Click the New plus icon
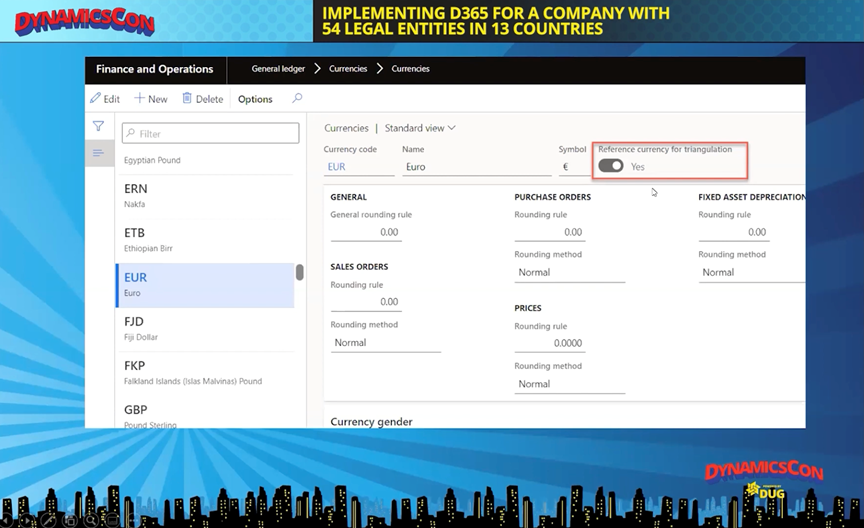Viewport: 864px width, 528px height. tap(140, 99)
